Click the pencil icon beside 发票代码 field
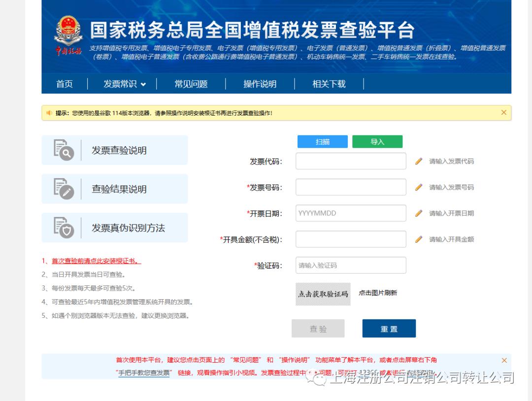The width and height of the screenshot is (532, 401). [x=418, y=160]
